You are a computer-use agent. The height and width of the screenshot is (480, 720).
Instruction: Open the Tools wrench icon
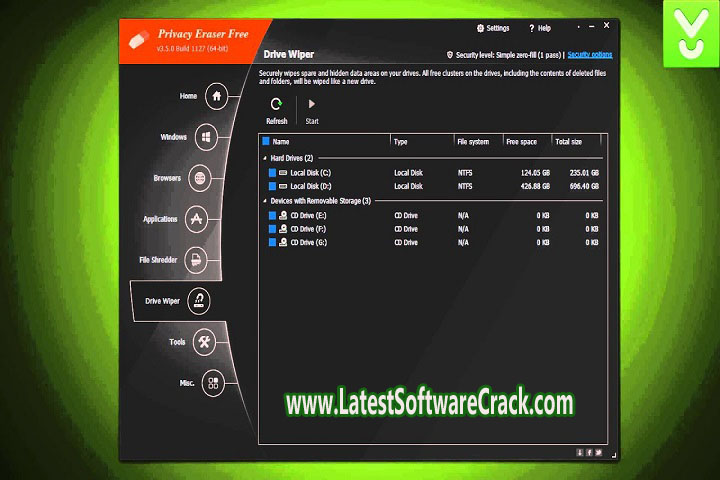[x=204, y=342]
